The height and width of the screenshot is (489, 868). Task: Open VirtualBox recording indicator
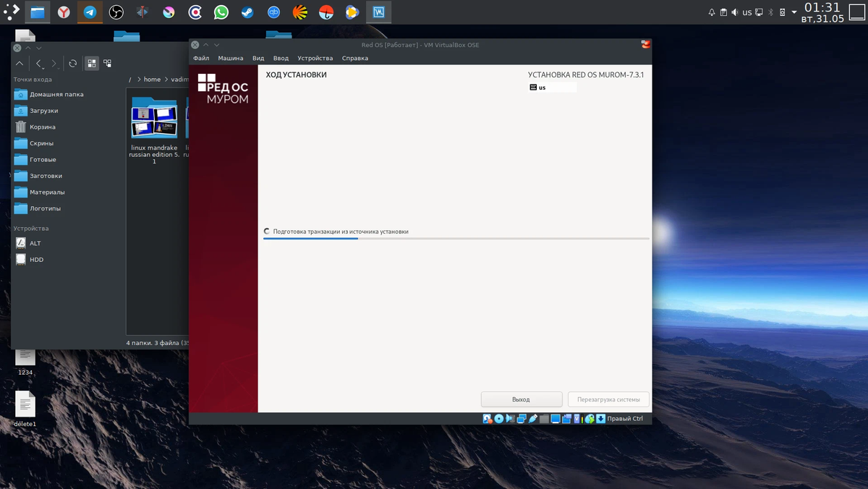(566, 419)
